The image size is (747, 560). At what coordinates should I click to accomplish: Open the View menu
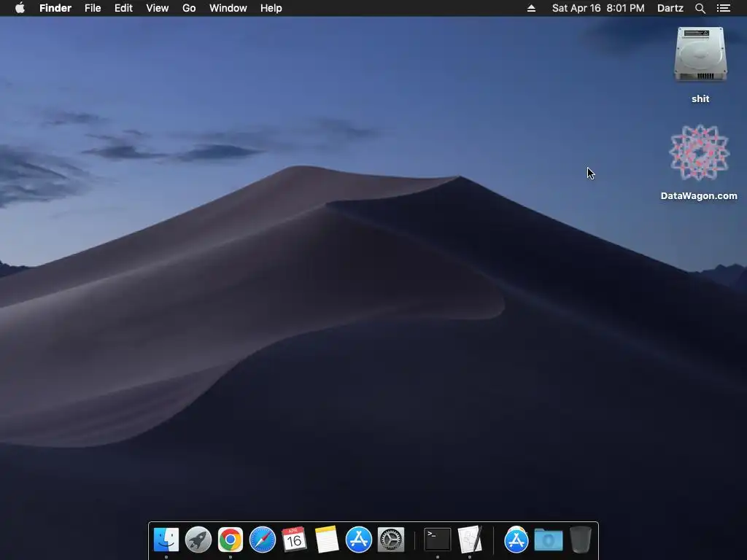pyautogui.click(x=158, y=8)
